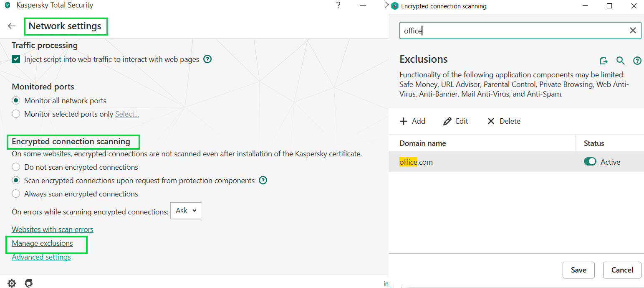The height and width of the screenshot is (288, 644).
Task: Maximize the Encrypted connection scanning window
Action: 609,6
